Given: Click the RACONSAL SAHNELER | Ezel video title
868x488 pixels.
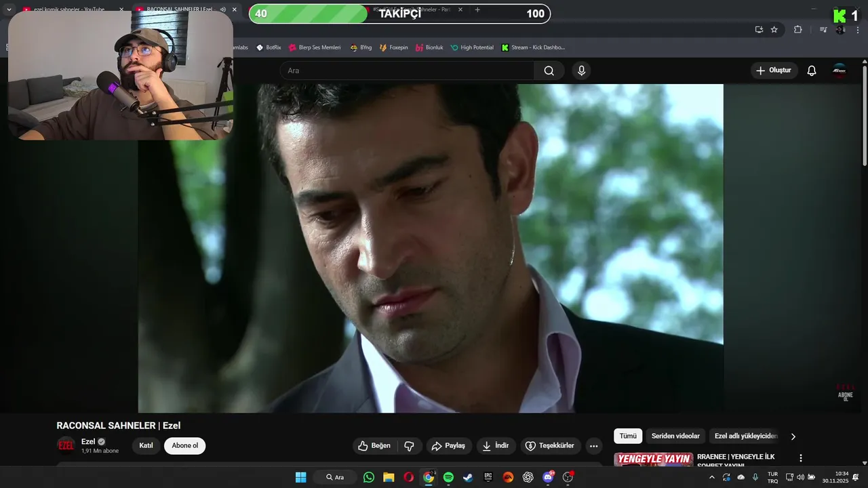Looking at the screenshot, I should tap(118, 426).
